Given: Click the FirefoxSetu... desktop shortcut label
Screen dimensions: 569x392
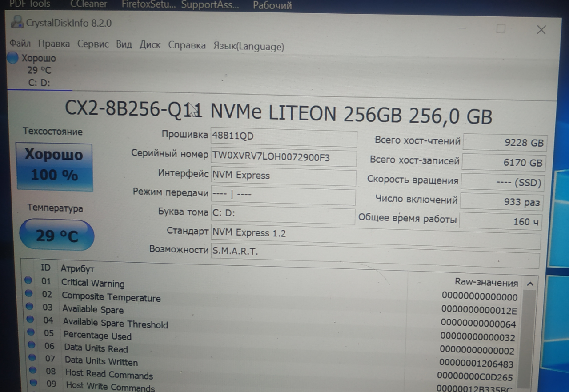Looking at the screenshot, I should (148, 5).
